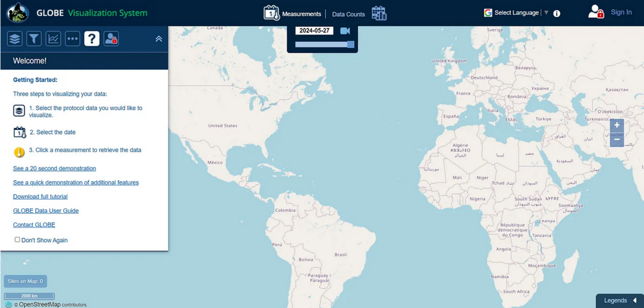The image size is (644, 308).
Task: Open 'See a 20 second demonstration' link
Action: pos(55,168)
